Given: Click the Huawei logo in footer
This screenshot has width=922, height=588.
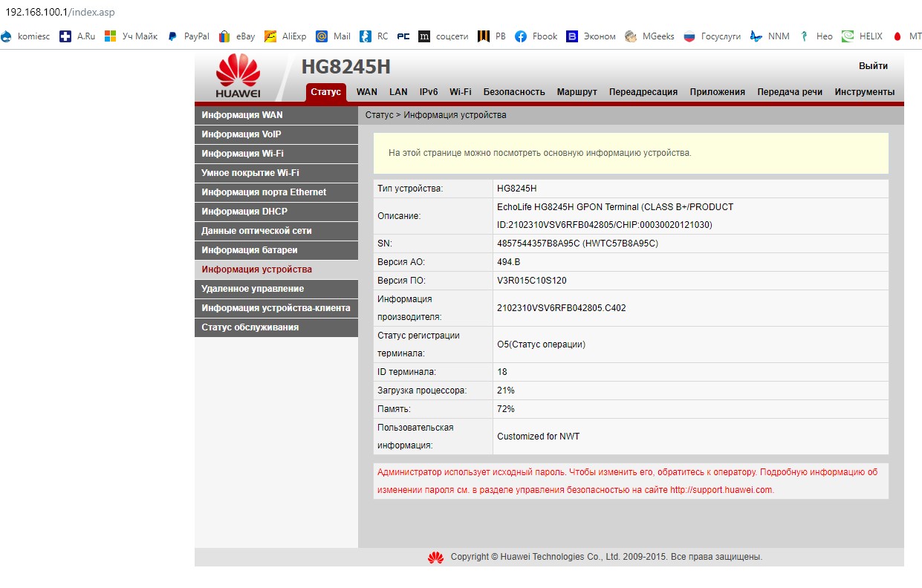Looking at the screenshot, I should point(435,557).
